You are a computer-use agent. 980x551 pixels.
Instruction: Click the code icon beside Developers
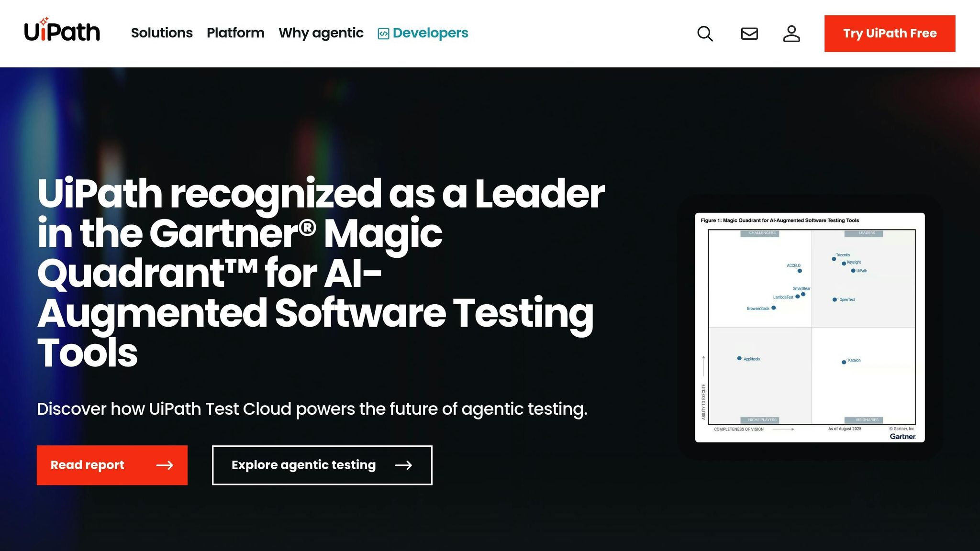point(383,33)
